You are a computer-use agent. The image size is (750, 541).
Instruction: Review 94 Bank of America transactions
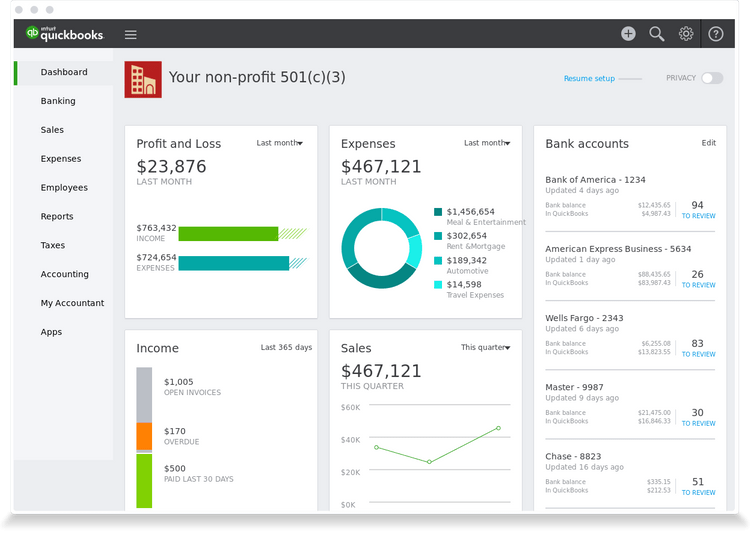coord(698,209)
